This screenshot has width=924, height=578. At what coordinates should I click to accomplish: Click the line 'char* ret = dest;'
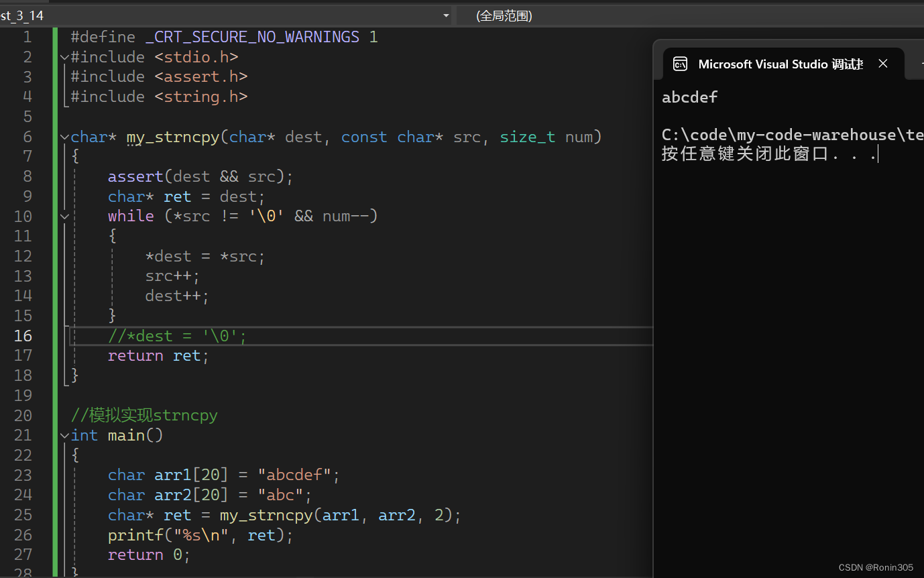click(x=187, y=196)
